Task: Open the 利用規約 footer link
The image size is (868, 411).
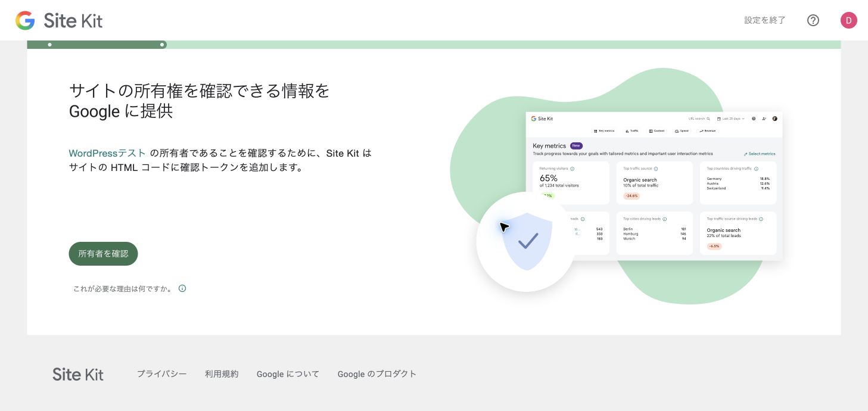Action: 222,374
